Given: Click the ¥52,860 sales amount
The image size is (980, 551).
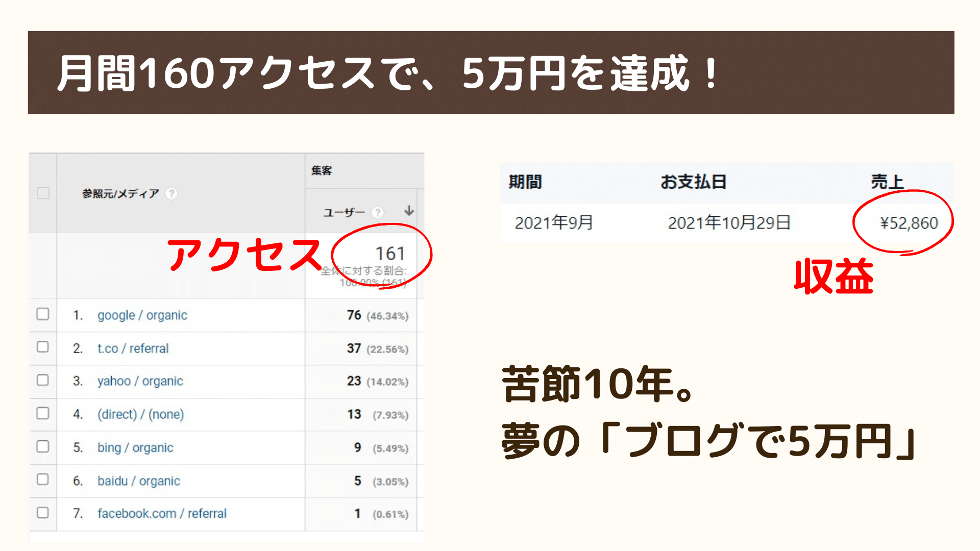Looking at the screenshot, I should [x=909, y=223].
